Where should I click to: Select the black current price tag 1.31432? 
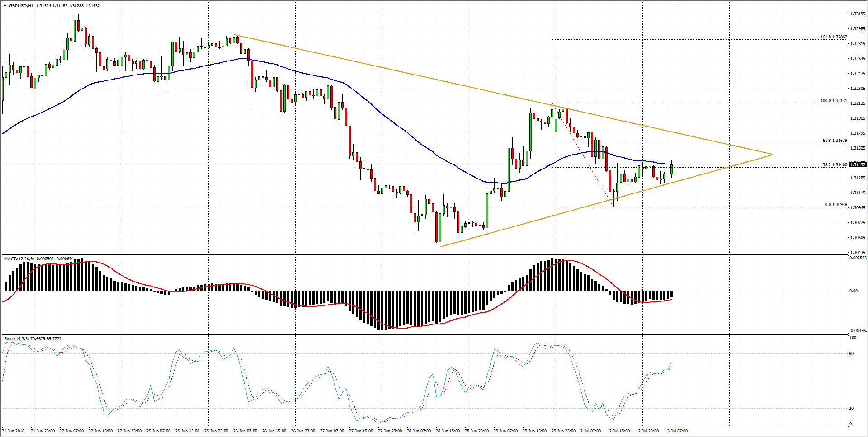coord(858,164)
